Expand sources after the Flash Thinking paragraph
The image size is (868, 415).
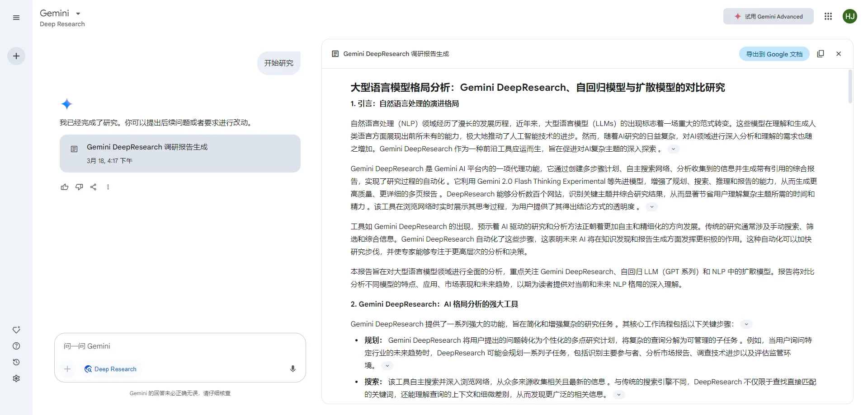click(652, 207)
